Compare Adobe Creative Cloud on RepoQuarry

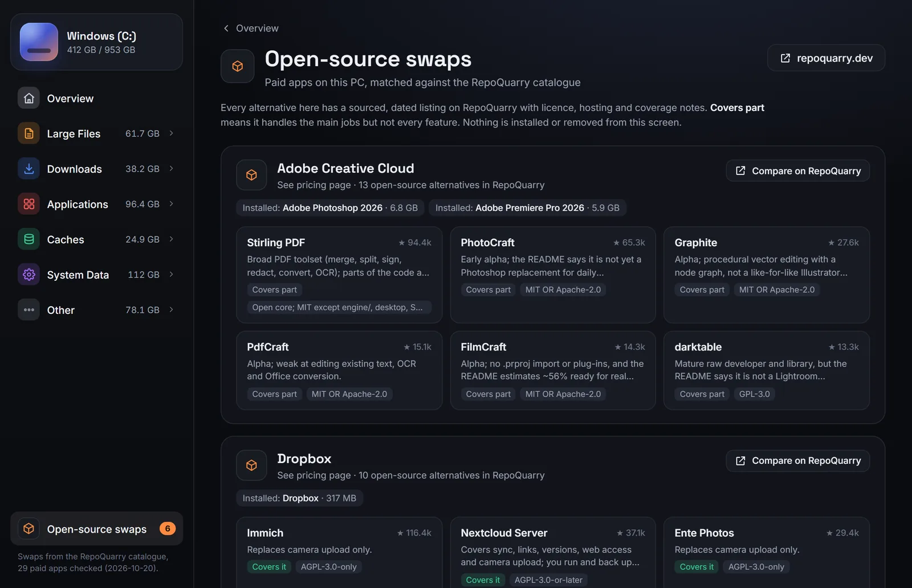(x=797, y=171)
